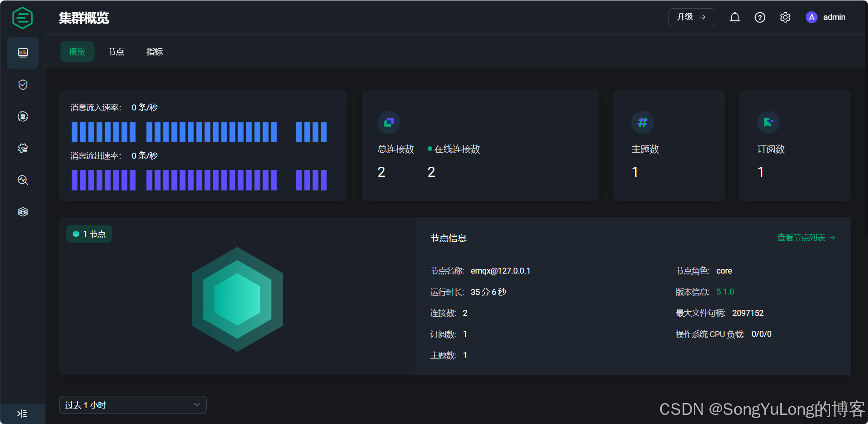Open the settings gear icon in header

(785, 17)
